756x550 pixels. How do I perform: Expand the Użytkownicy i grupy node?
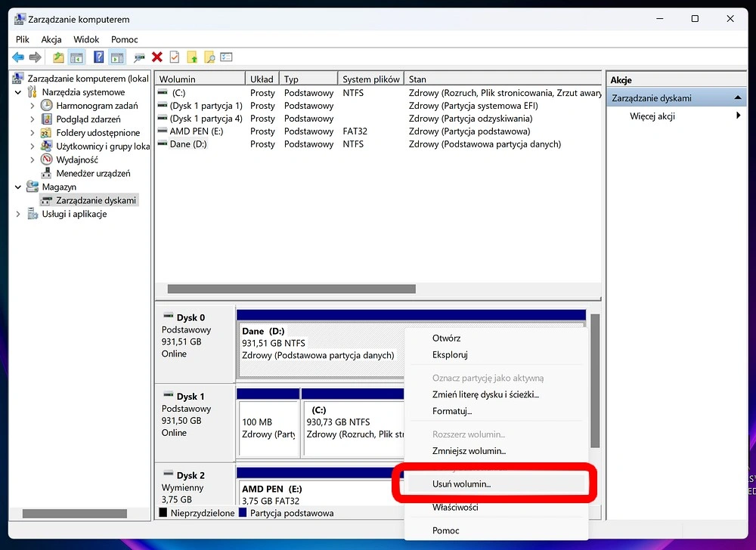pos(33,146)
